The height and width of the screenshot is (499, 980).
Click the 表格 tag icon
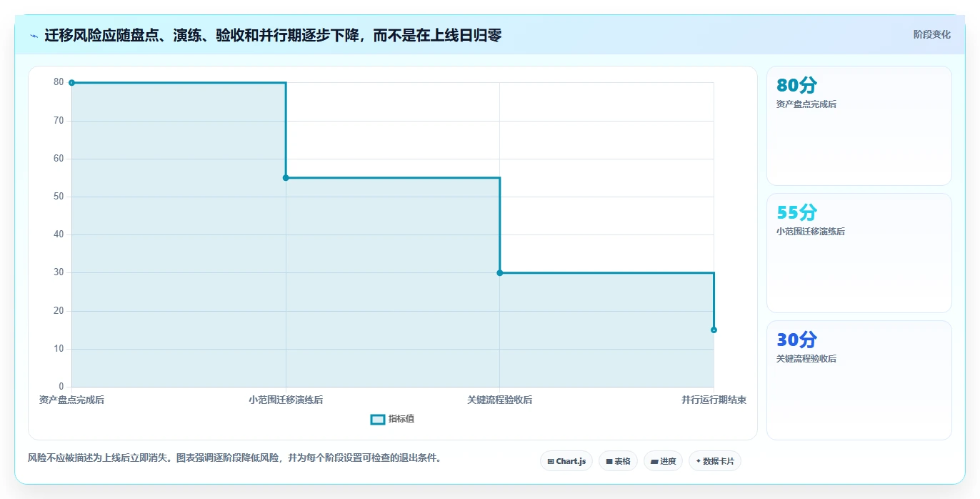coord(609,462)
